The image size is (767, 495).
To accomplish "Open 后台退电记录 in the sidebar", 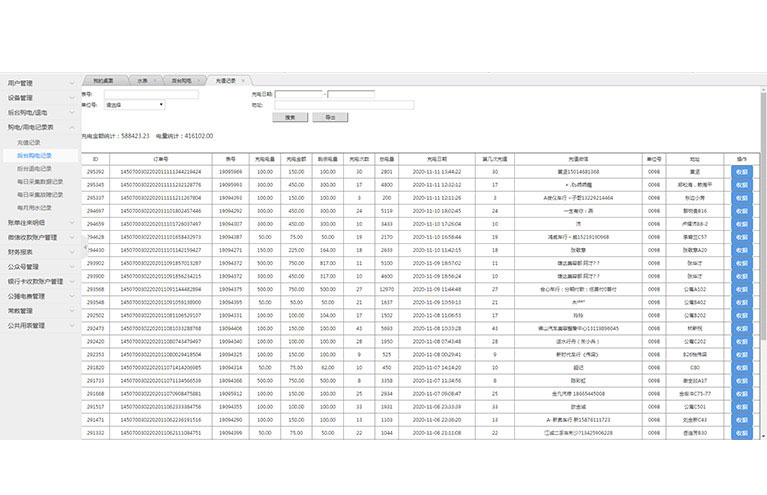I will coord(34,169).
